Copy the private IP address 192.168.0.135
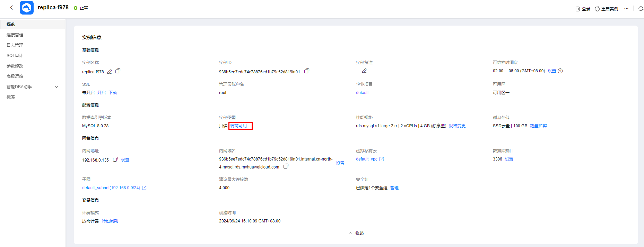The height and width of the screenshot is (247, 644). [115, 159]
